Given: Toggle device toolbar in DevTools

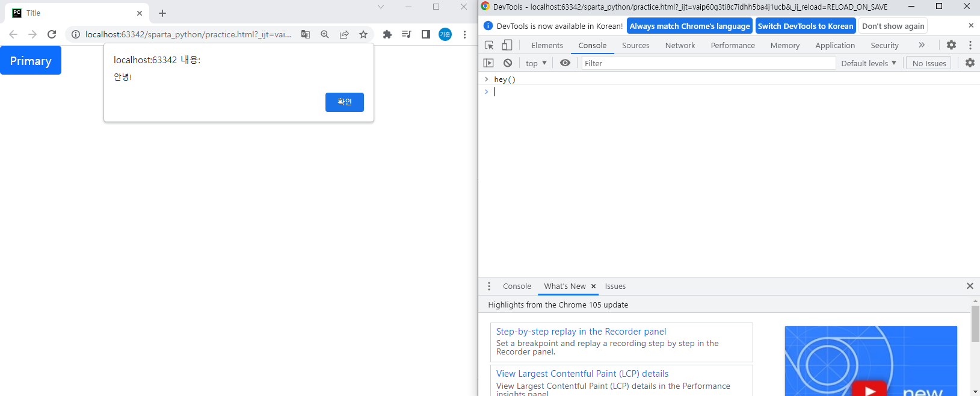Looking at the screenshot, I should (x=507, y=45).
